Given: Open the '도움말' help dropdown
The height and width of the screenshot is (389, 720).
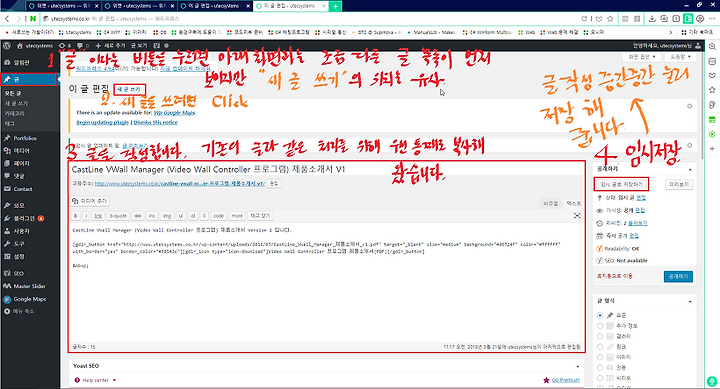Looking at the screenshot, I should point(681,57).
